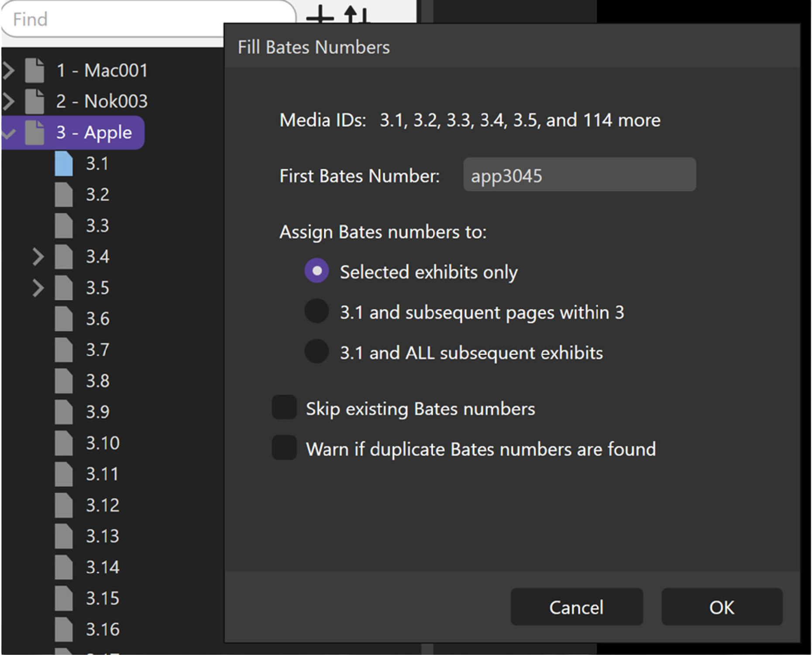The image size is (812, 655).
Task: Click the document icon for 1 - Mac001
Action: click(x=34, y=70)
